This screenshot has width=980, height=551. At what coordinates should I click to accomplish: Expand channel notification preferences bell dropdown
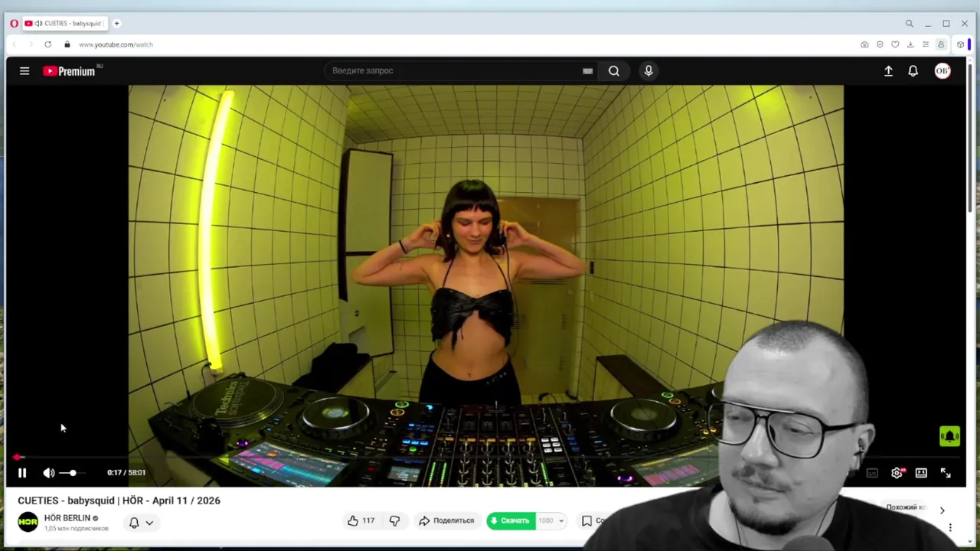(141, 523)
